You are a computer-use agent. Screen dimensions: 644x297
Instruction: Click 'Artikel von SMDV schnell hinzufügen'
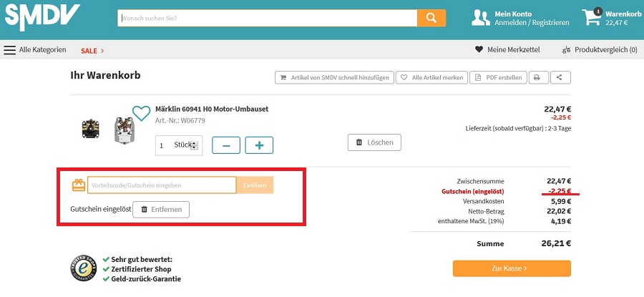[x=334, y=77]
